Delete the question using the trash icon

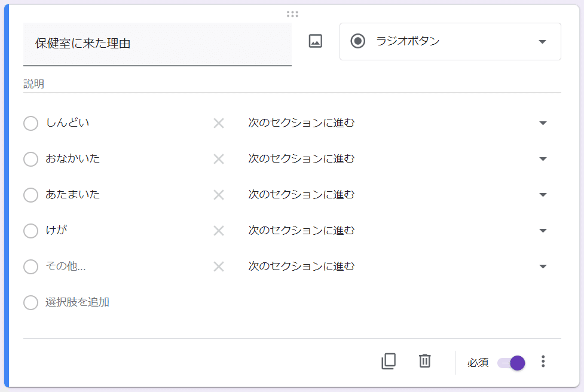coord(424,361)
